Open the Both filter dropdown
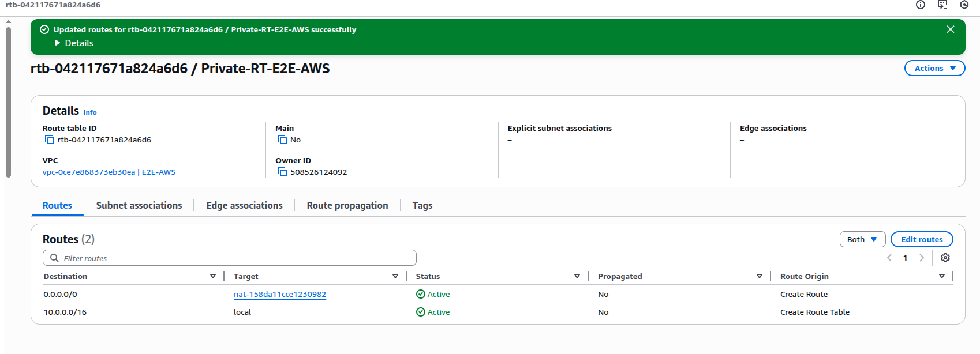 [x=862, y=239]
